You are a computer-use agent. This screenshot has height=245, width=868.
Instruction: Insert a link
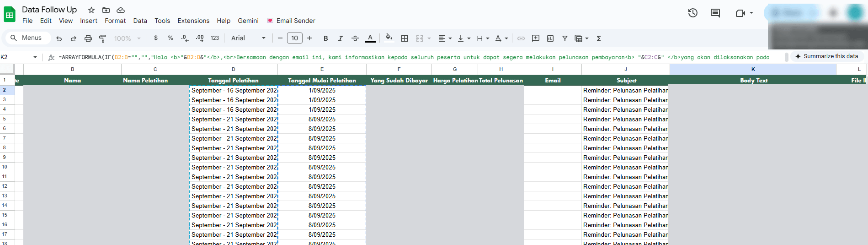(521, 38)
